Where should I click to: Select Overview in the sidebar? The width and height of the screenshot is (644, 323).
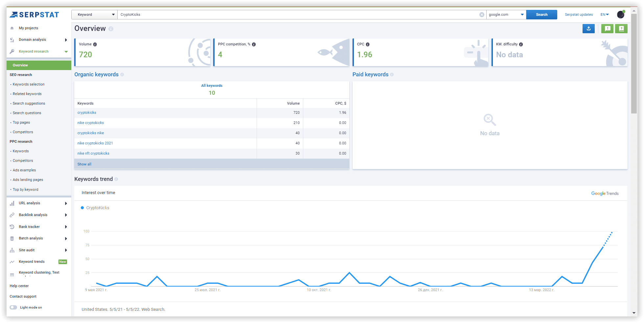tap(39, 65)
